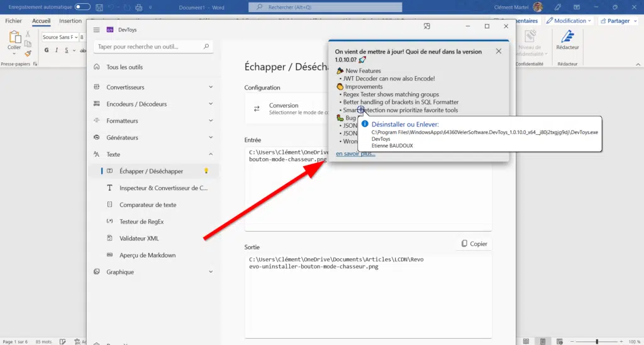The width and height of the screenshot is (644, 345).
Task: Click the Comparateur de texte icon
Action: click(x=109, y=205)
